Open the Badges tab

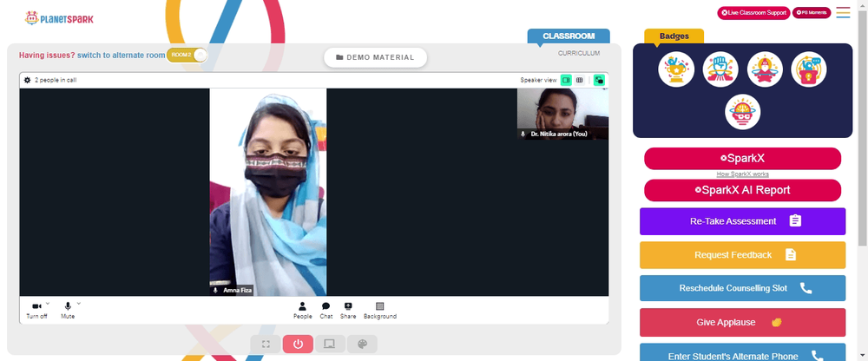click(x=674, y=36)
